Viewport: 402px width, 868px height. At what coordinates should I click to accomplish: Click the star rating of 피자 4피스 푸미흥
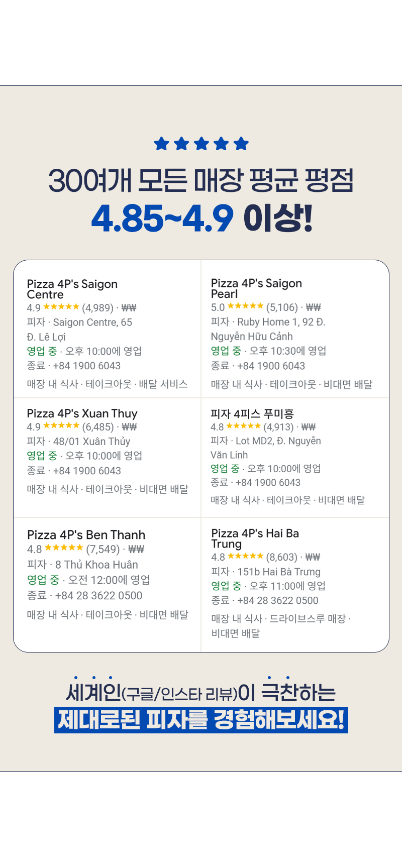click(x=243, y=426)
